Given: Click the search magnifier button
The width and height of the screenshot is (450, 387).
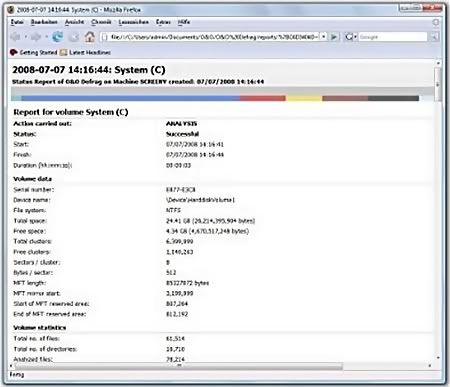Looking at the screenshot, I should [434, 37].
